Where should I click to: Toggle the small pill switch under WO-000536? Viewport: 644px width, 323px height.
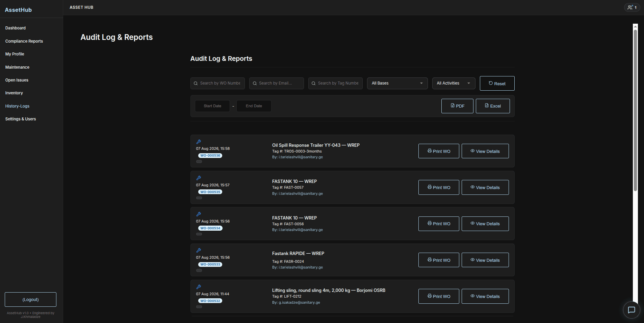point(199,162)
